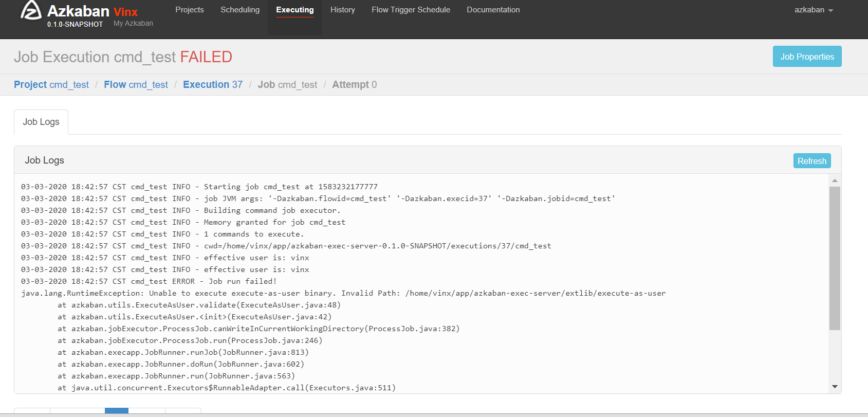
Task: Click the 'Job run failed!' ERROR line
Action: (149, 281)
